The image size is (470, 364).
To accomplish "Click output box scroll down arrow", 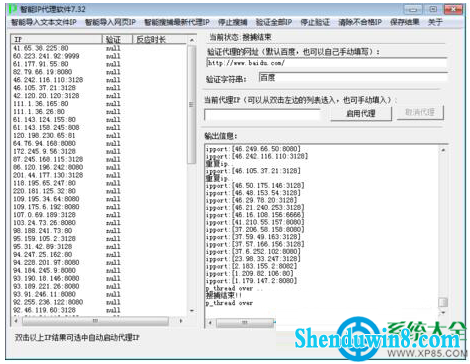I will [443, 312].
